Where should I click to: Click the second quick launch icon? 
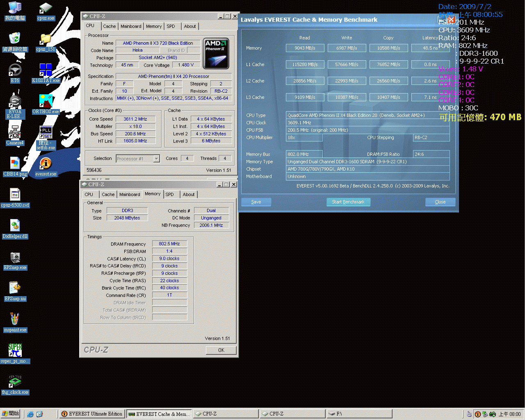pyautogui.click(x=39, y=414)
